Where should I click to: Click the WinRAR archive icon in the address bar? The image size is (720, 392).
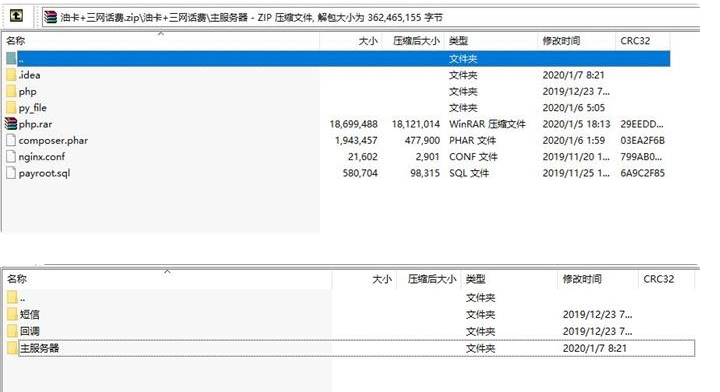tap(51, 17)
